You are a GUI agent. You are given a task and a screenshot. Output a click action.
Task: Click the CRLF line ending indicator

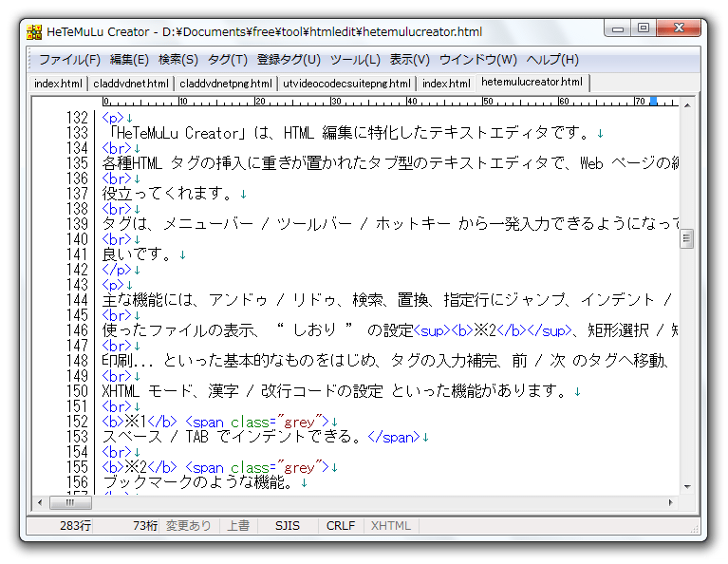341,525
